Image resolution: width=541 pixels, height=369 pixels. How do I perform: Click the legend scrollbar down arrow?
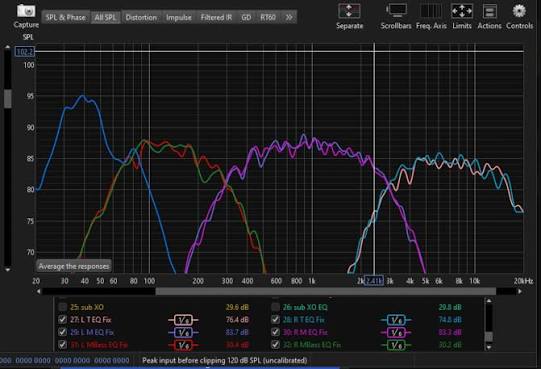point(489,347)
